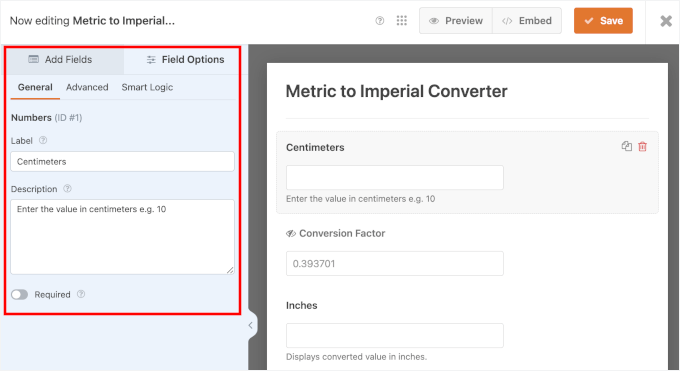
Task: Delete the Centimeters field with the trash icon
Action: (643, 147)
